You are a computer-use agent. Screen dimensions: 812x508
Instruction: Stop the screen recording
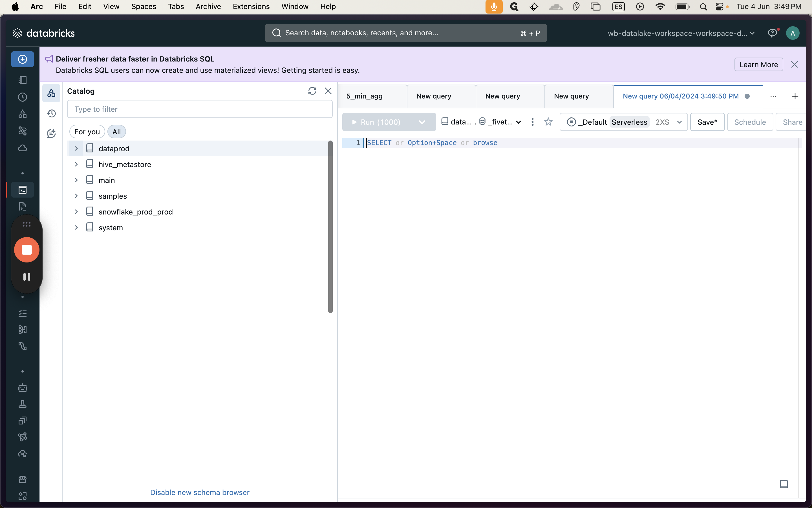tap(27, 250)
